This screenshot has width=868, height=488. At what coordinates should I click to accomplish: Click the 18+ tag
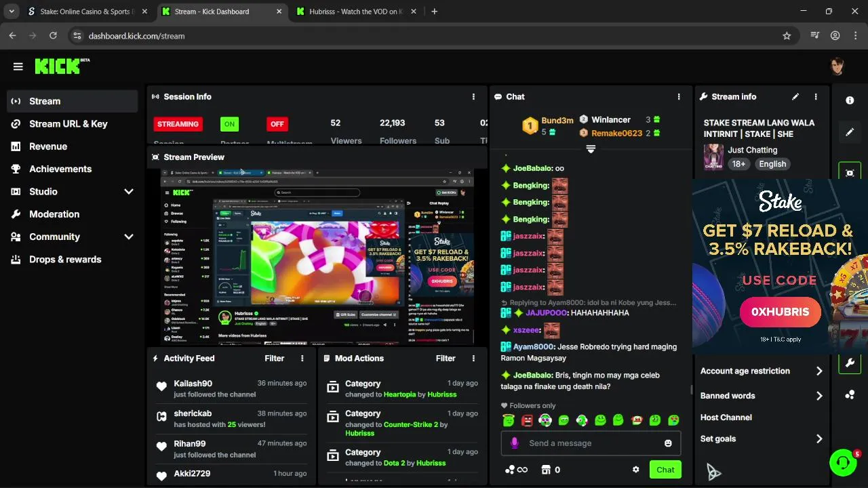[x=738, y=164]
